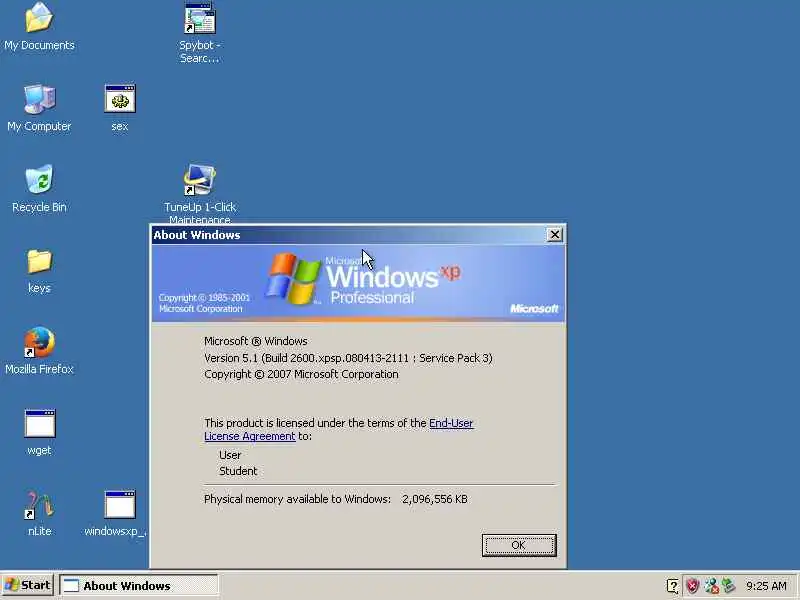Click the About Windows taskbar button
The image size is (800, 600).
pos(139,586)
